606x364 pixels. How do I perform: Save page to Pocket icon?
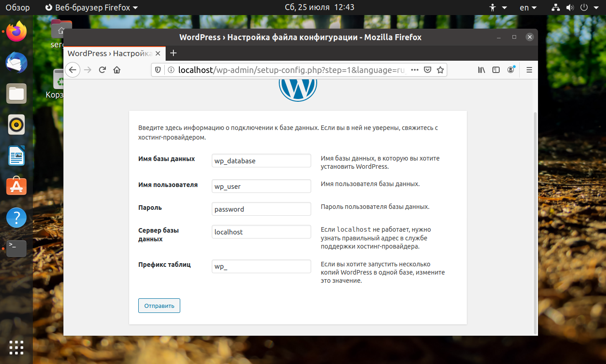point(428,70)
